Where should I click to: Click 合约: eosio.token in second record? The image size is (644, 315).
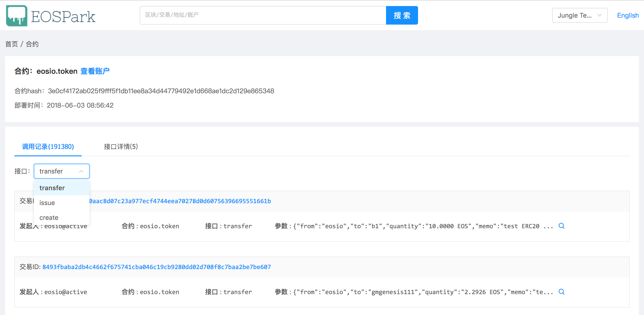tap(150, 292)
